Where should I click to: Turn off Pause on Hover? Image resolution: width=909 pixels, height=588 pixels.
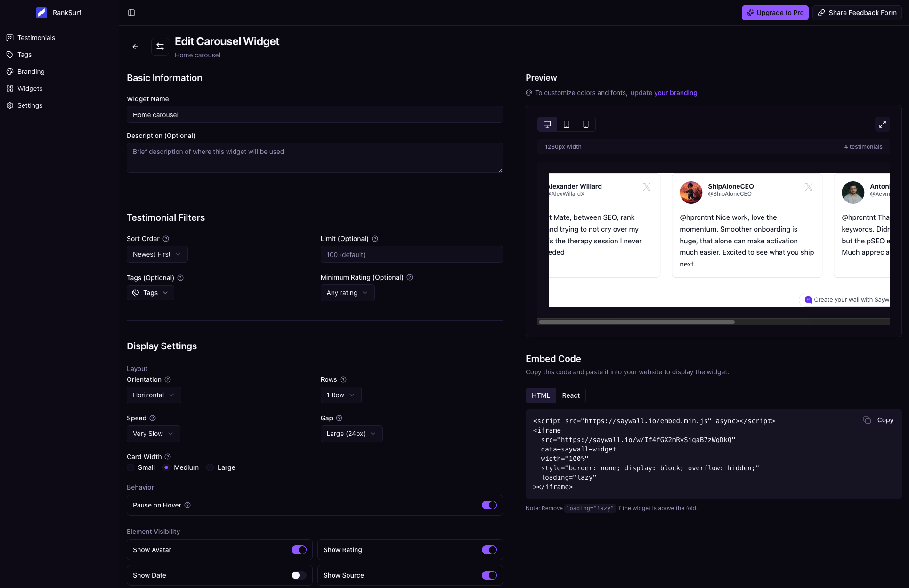(489, 505)
